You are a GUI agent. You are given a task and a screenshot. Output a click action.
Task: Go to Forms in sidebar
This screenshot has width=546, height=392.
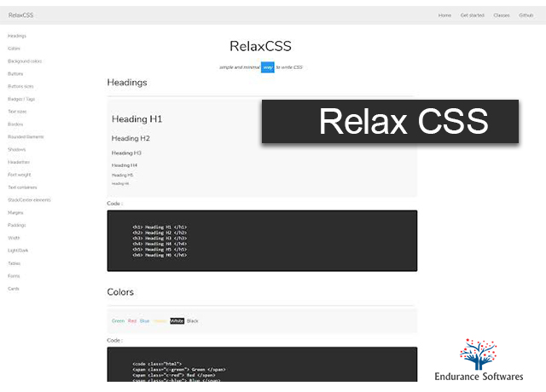14,276
